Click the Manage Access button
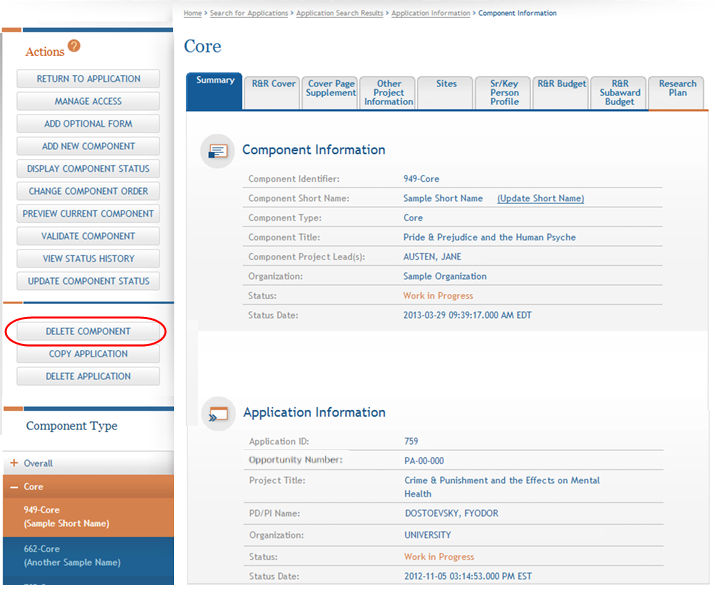Screen dimensions: 717x596 (88, 101)
